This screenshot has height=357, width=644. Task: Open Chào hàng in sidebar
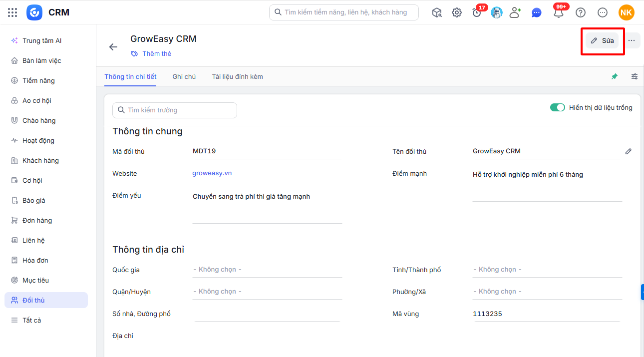tap(46, 120)
